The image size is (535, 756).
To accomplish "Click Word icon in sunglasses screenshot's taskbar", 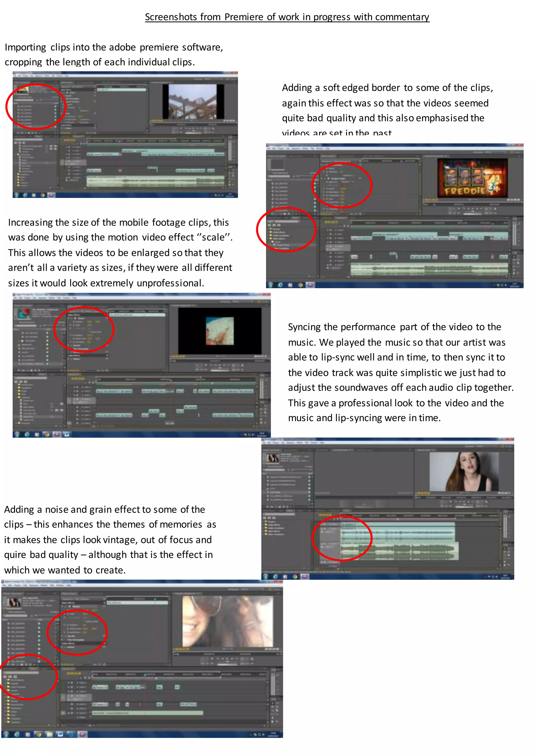I will click(x=60, y=734).
